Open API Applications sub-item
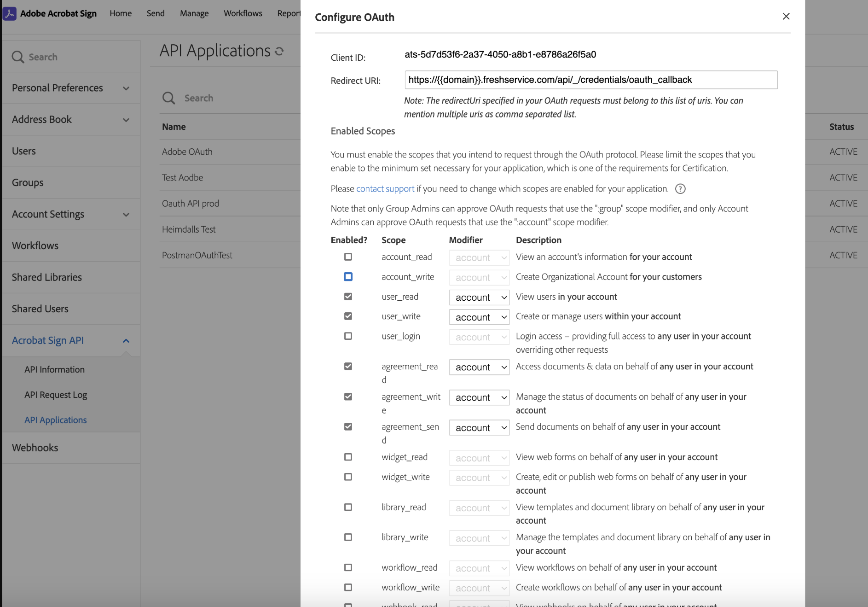Screen dimensions: 868x607 tap(55, 420)
